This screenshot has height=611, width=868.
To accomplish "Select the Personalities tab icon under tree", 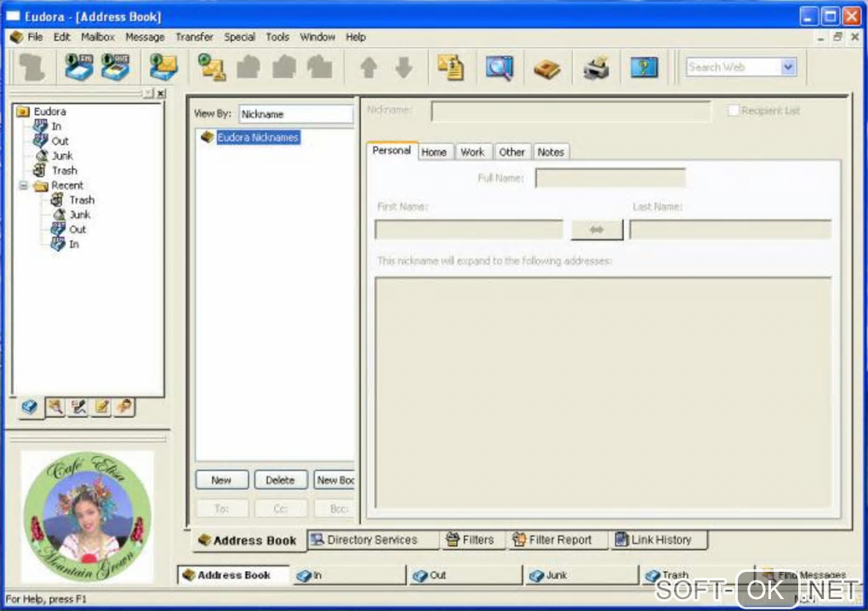I will click(125, 408).
